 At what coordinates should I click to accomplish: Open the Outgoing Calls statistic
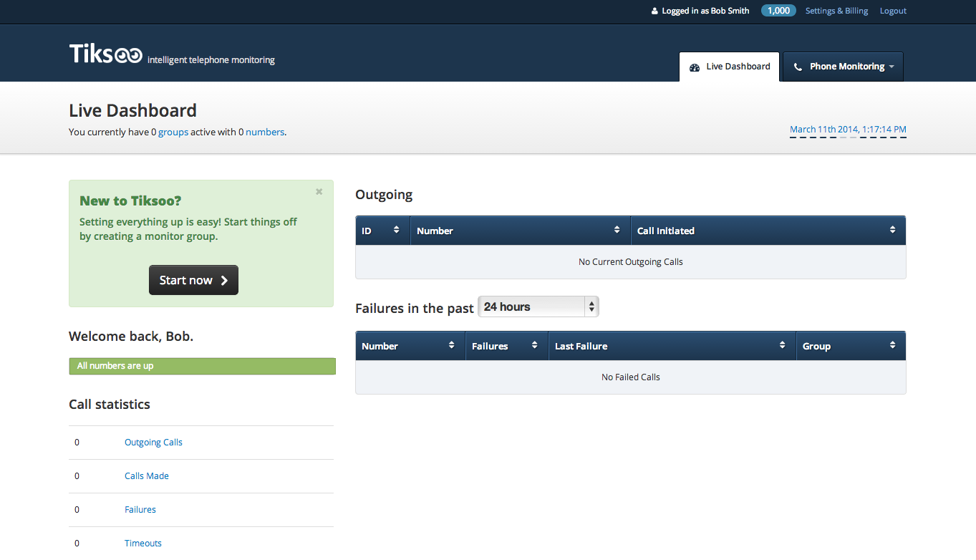coord(153,443)
